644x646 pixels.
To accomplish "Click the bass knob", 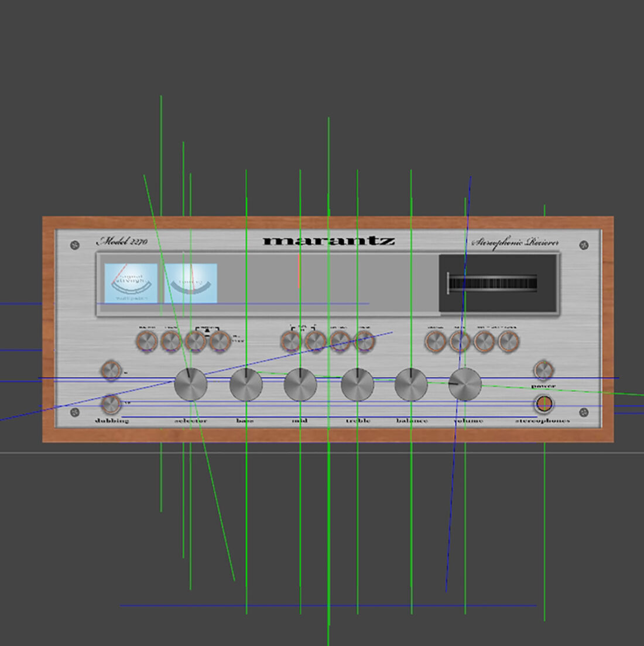I will (246, 384).
